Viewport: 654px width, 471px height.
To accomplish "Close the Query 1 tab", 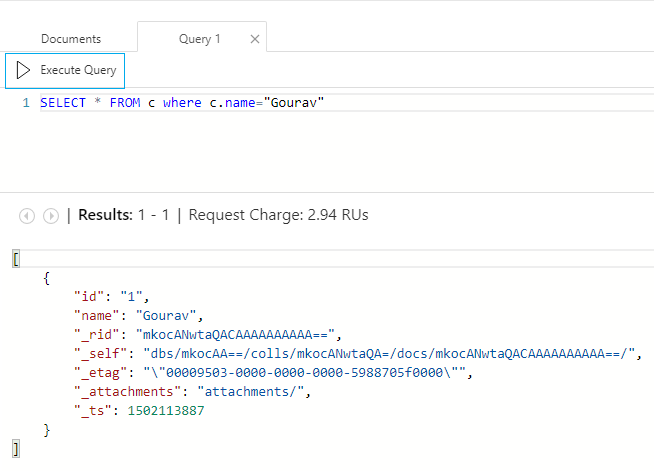I will point(255,39).
